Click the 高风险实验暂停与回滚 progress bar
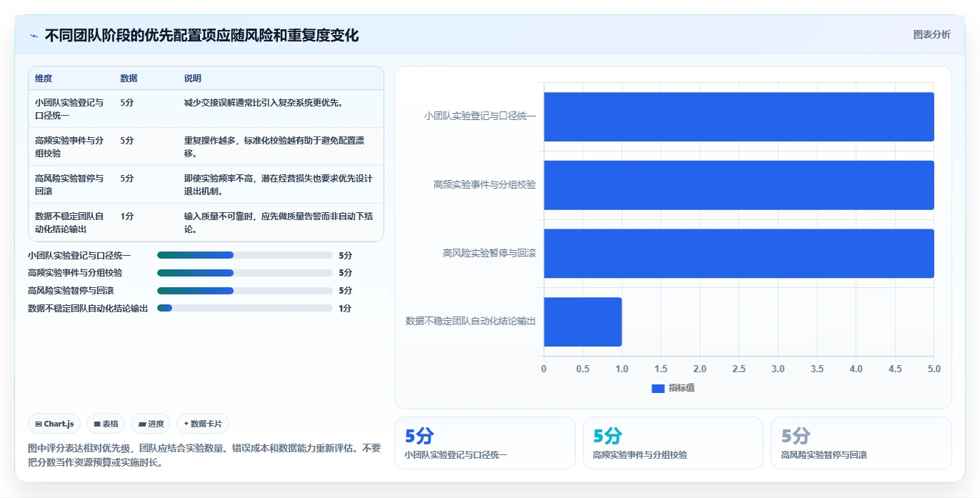 pos(245,291)
